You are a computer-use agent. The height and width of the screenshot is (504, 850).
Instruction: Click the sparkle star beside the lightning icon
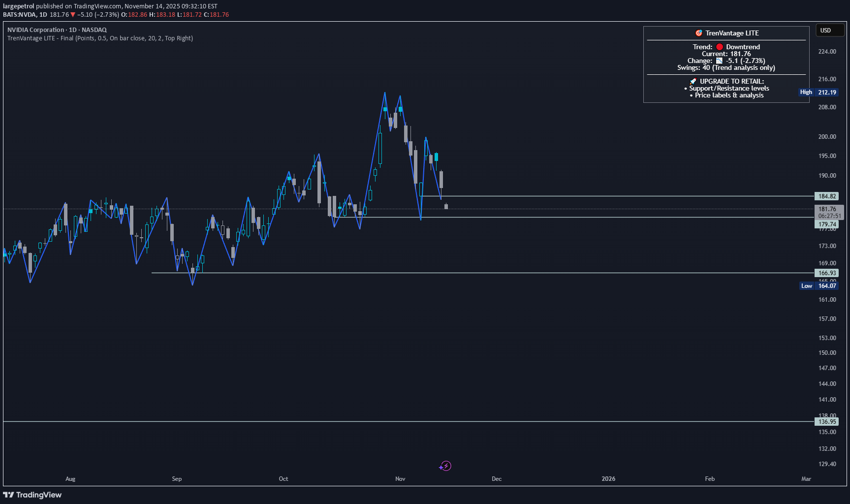441,468
